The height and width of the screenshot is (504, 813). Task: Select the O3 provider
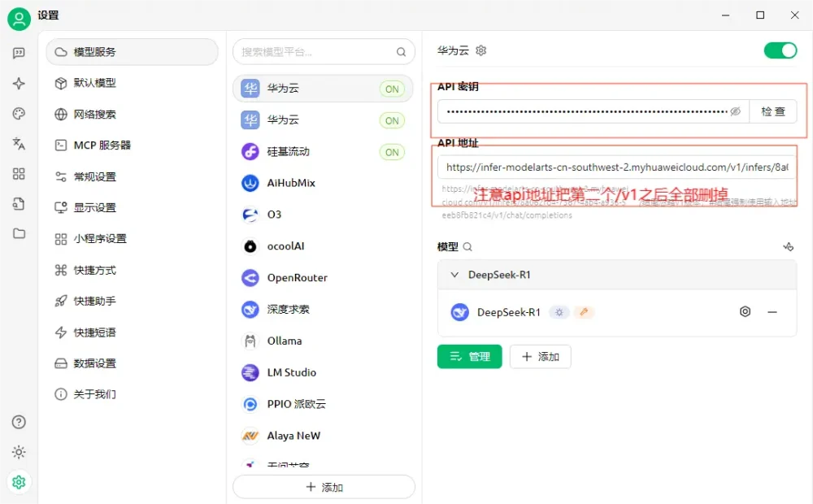click(323, 215)
